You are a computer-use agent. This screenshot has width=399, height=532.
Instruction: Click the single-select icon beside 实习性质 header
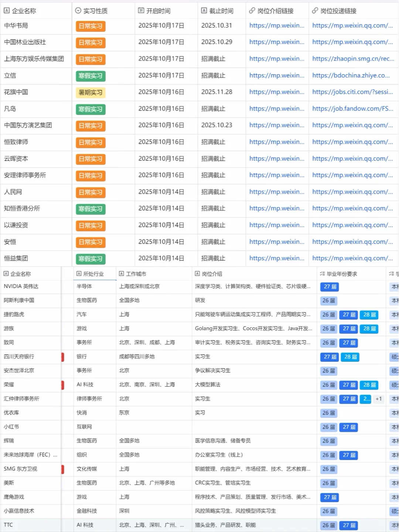[78, 11]
